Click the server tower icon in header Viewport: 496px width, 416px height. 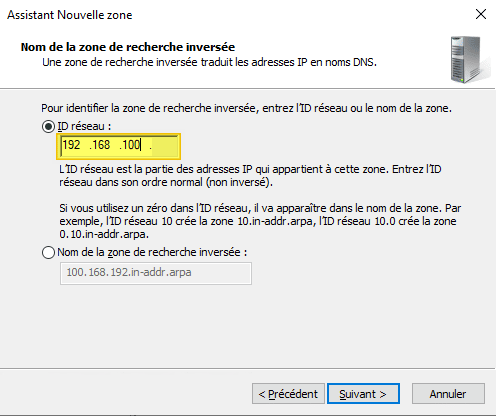(x=470, y=59)
